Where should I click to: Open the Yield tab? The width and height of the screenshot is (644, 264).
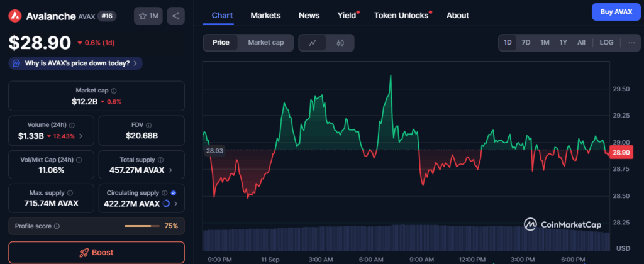click(x=347, y=16)
